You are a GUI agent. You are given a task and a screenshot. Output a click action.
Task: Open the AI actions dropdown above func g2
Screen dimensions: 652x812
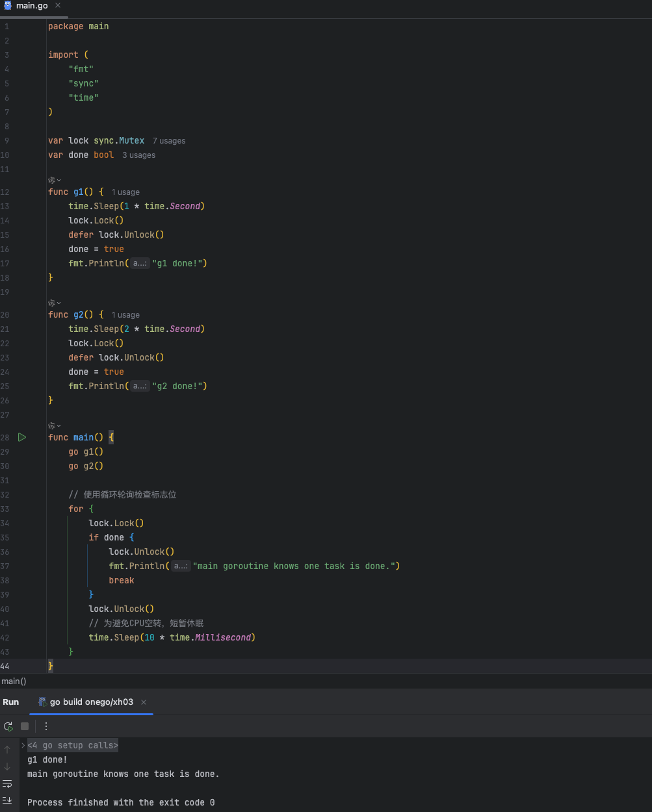coord(55,303)
